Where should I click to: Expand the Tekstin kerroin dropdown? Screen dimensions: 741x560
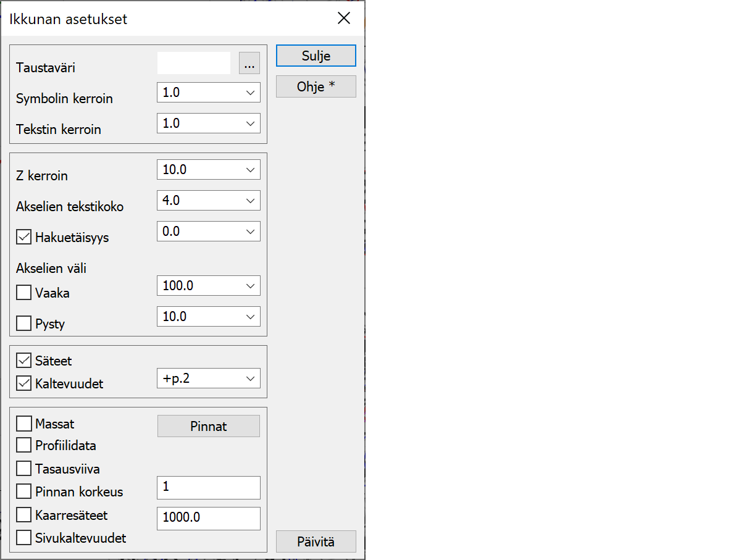pos(209,123)
